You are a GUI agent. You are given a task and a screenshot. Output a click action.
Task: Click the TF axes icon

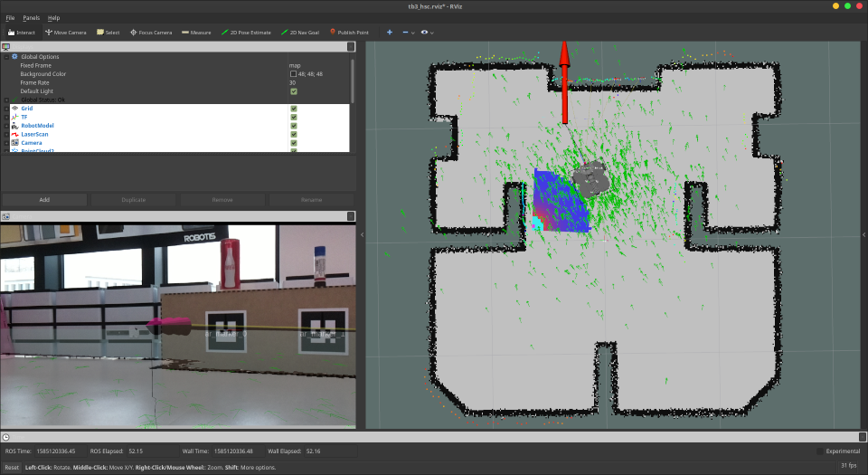click(15, 117)
